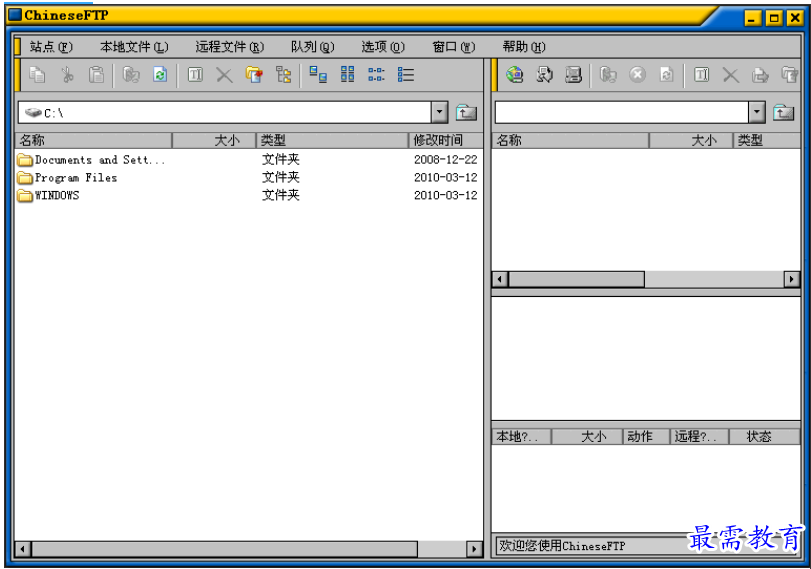Open the 站点 (F) menu
The width and height of the screenshot is (811, 569).
(51, 47)
